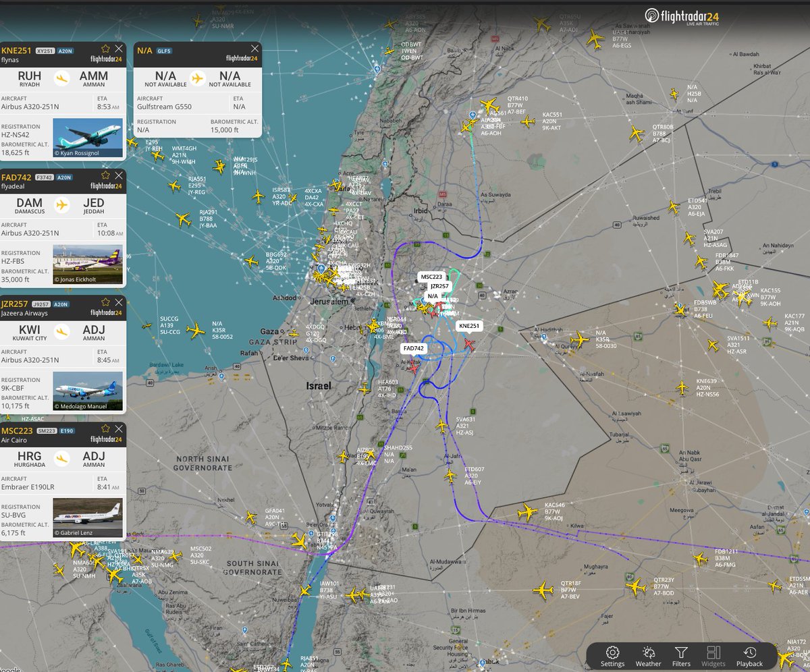
Task: Open the Jazeera aircraft photo by Medolago Manuel
Action: (x=88, y=392)
